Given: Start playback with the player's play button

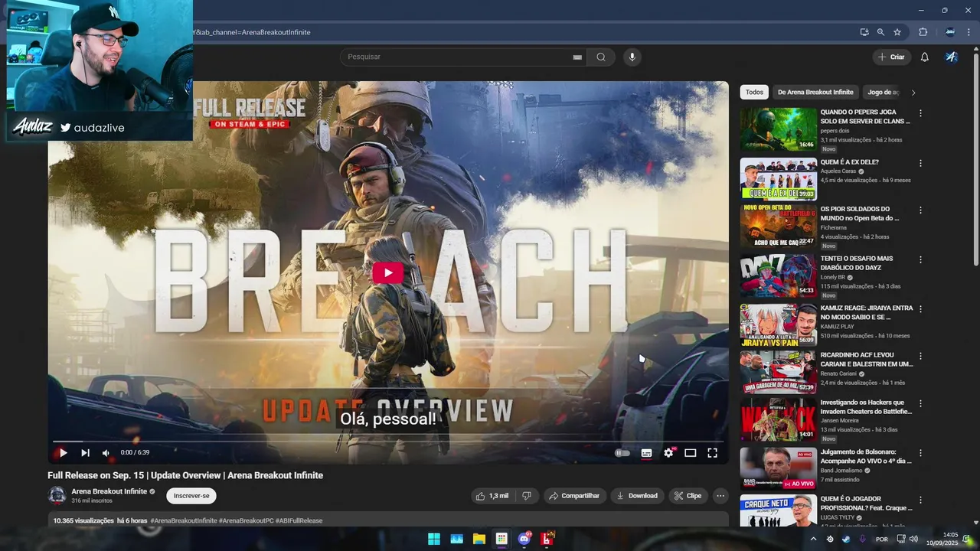Looking at the screenshot, I should click(x=62, y=453).
